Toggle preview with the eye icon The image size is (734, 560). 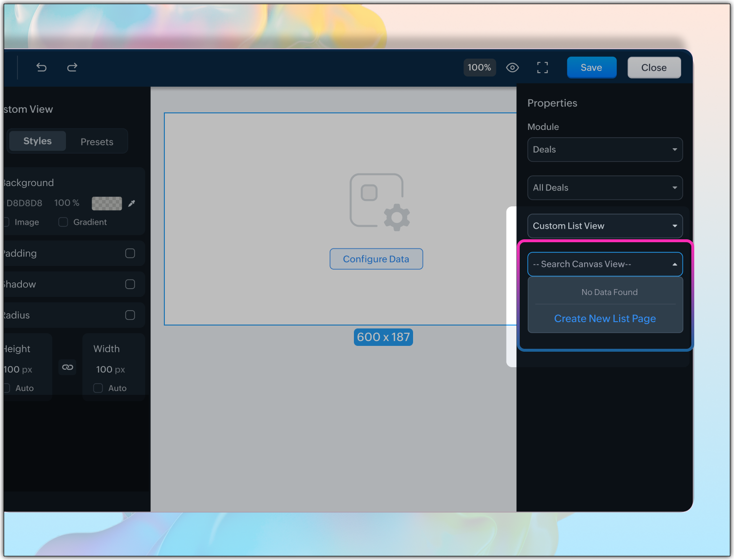(512, 67)
